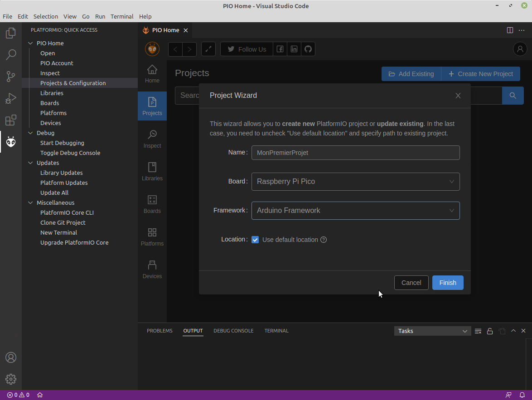Select Projects & Configuration in Quick Access

click(80, 83)
